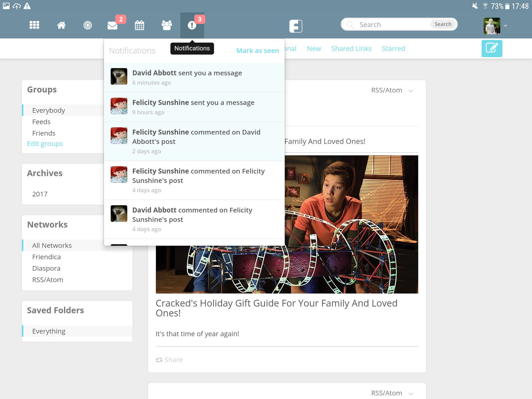This screenshot has width=532, height=399.
Task: Open the New posts tab
Action: coord(314,49)
